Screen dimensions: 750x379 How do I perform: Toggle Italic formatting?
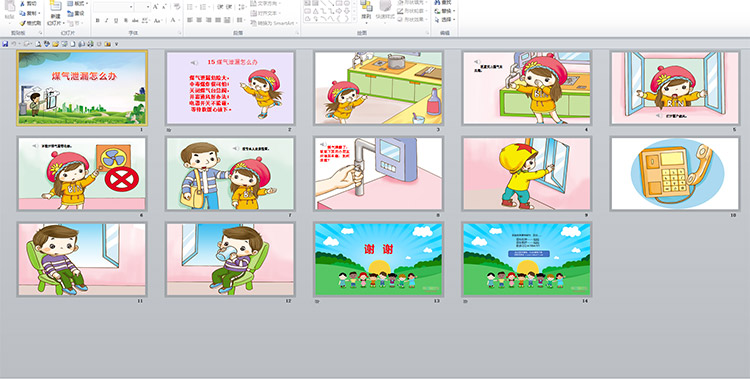tap(107, 21)
